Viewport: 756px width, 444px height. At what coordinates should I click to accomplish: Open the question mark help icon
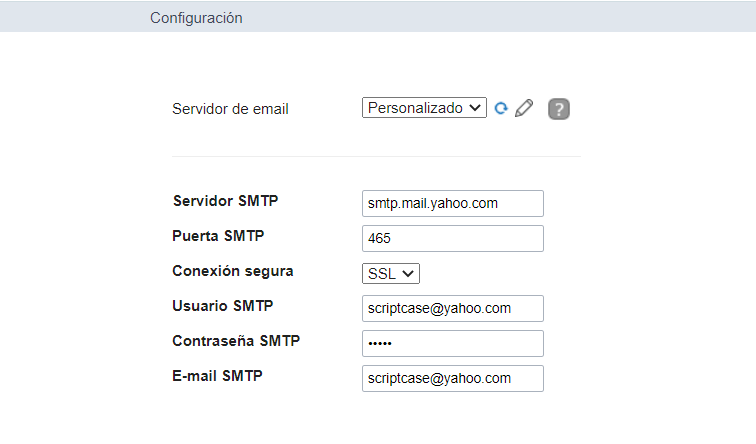559,109
